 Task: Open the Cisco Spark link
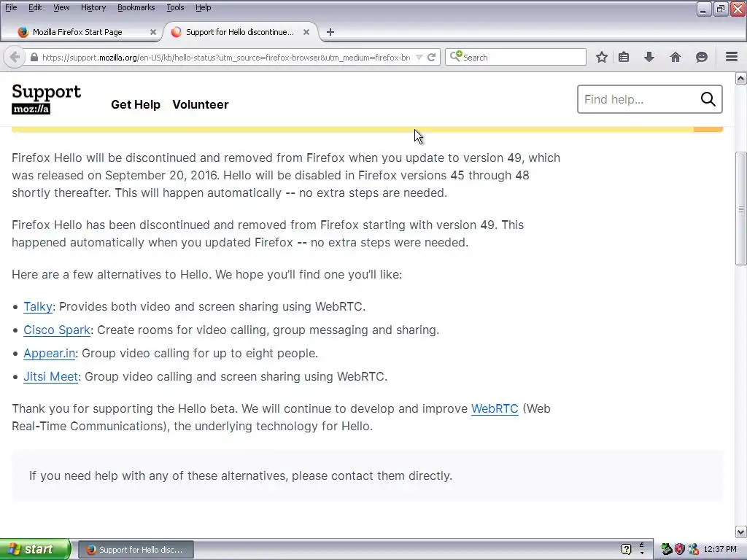coord(57,330)
